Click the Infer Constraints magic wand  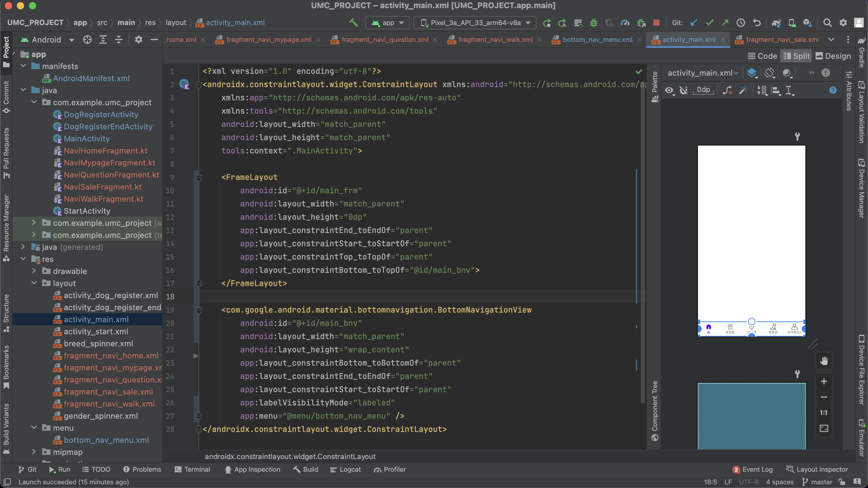click(743, 90)
